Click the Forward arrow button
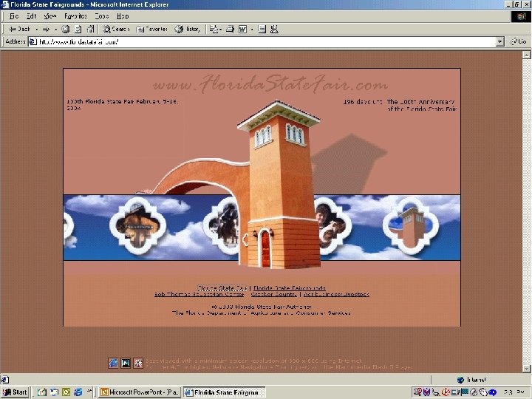 click(46, 29)
